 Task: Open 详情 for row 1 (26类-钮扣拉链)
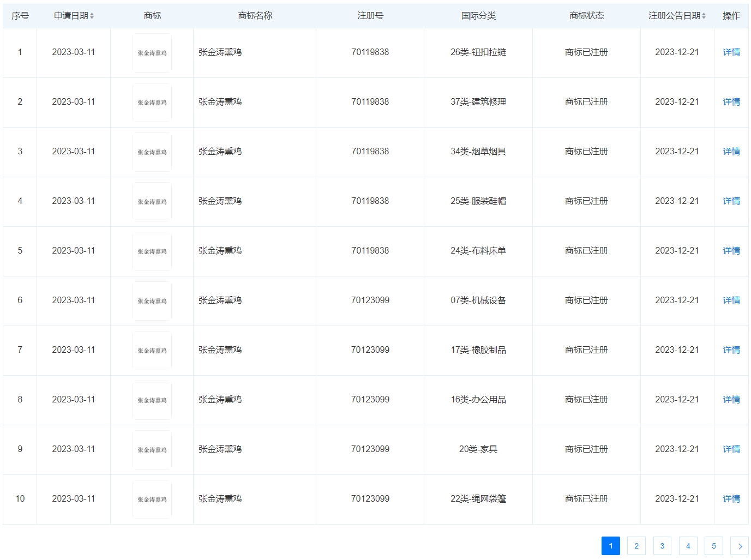coord(731,52)
